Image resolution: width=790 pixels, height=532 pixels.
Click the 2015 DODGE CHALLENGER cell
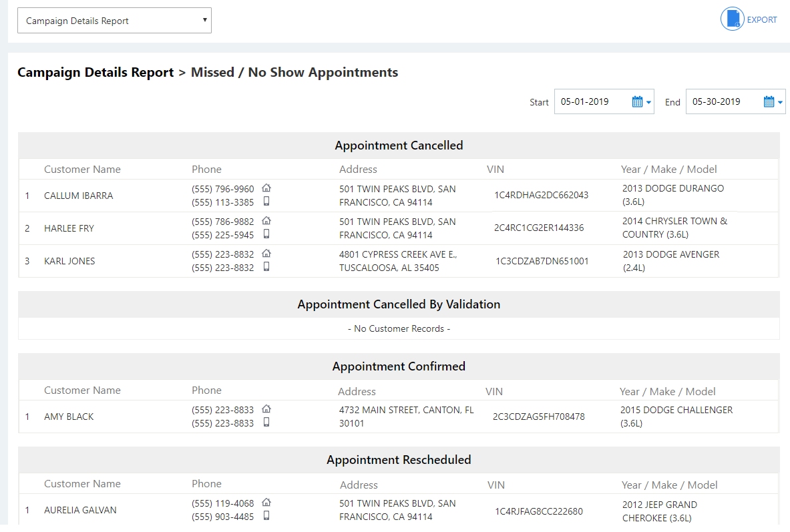[x=676, y=417]
